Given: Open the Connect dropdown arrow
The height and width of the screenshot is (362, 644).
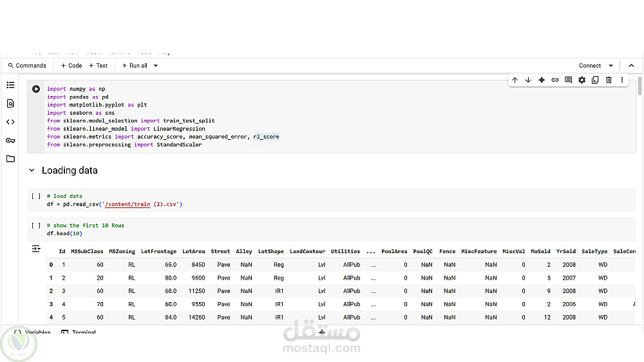Looking at the screenshot, I should pyautogui.click(x=611, y=66).
